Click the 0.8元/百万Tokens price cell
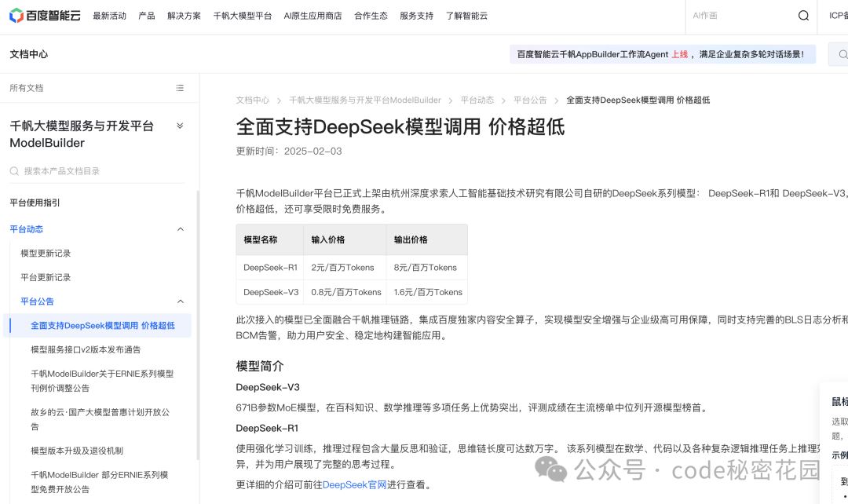This screenshot has width=848, height=504. coord(345,292)
